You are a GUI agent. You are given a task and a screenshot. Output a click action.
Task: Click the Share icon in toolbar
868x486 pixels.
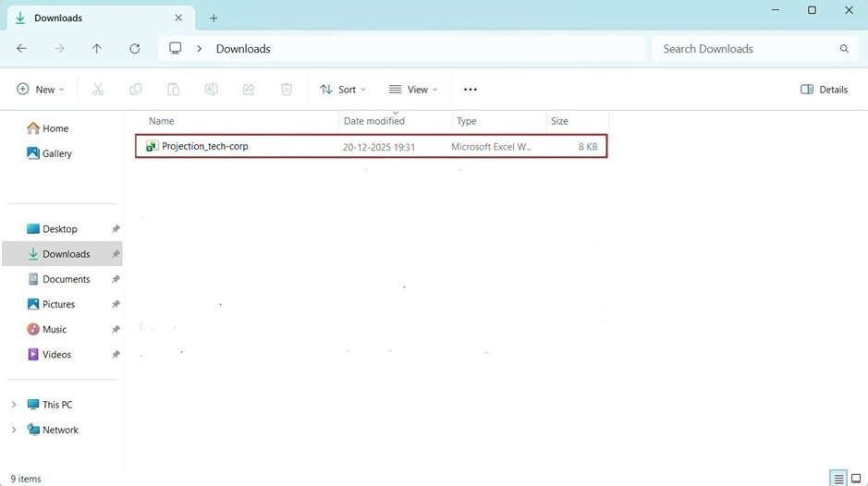tap(249, 90)
